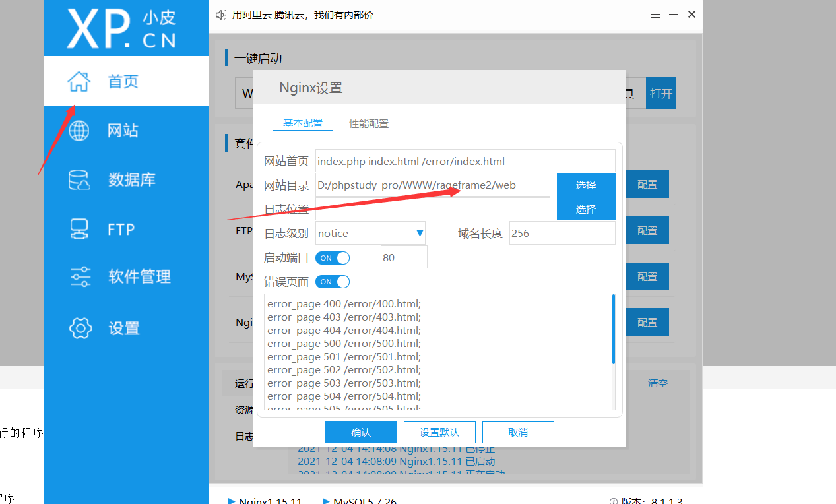Click log entry Nginx1.15.11 已停止

pos(396,449)
